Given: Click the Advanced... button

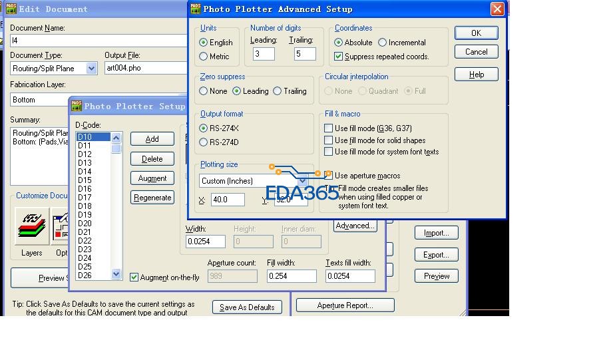Looking at the screenshot, I should tap(355, 226).
